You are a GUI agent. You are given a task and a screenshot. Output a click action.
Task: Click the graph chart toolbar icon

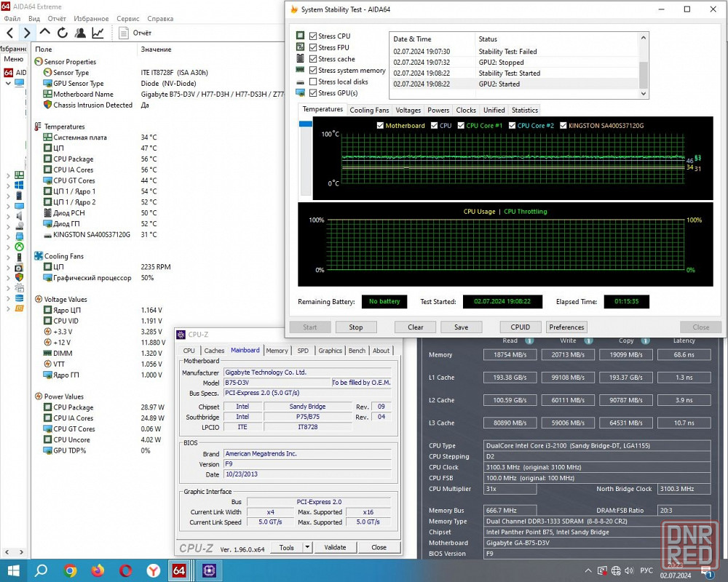click(98, 33)
